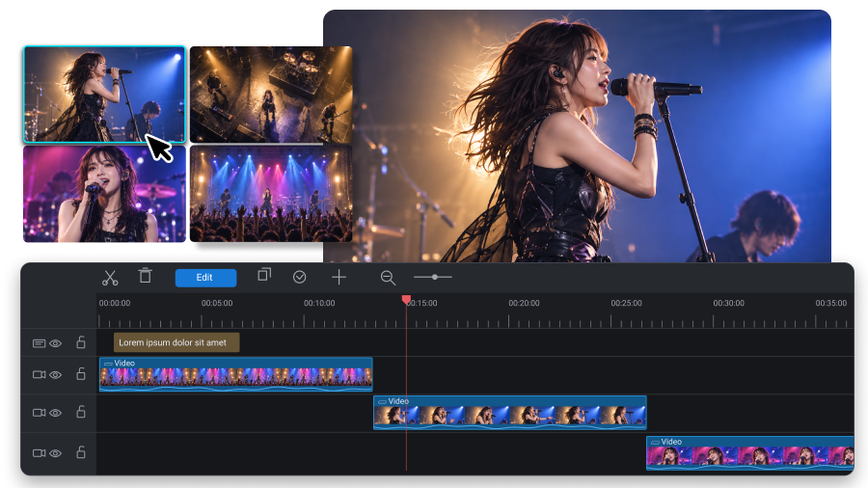Toggle the subtitle track lock
This screenshot has width=868, height=488.
pyautogui.click(x=81, y=342)
